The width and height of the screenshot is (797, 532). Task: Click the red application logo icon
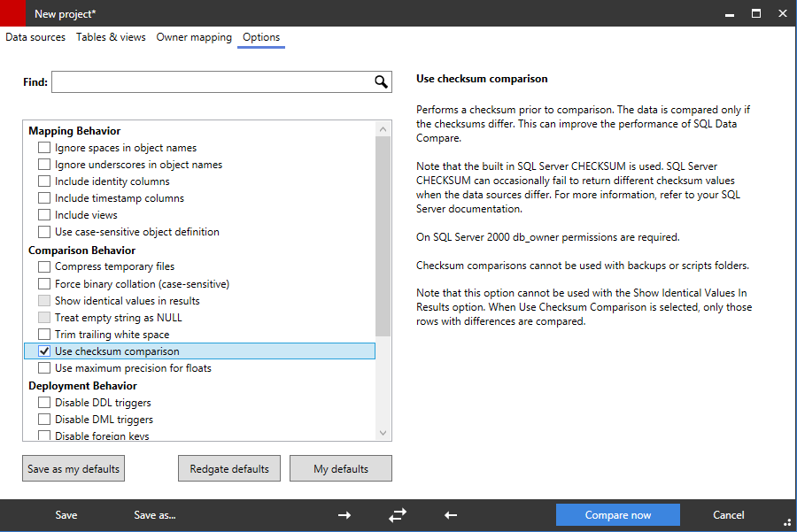pos(13,13)
